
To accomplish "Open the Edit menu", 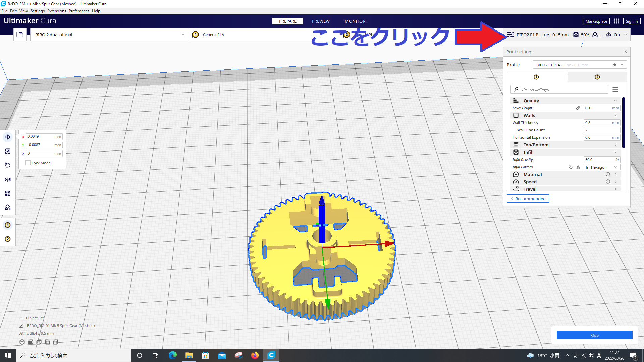I will click(13, 11).
